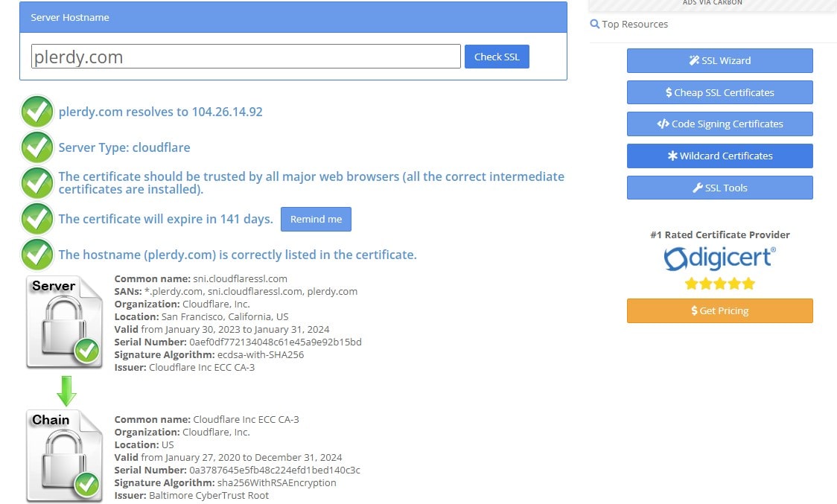Viewport: 837px width, 504px height.
Task: Click the SANs line listing *.plerdy.com
Action: click(x=236, y=292)
